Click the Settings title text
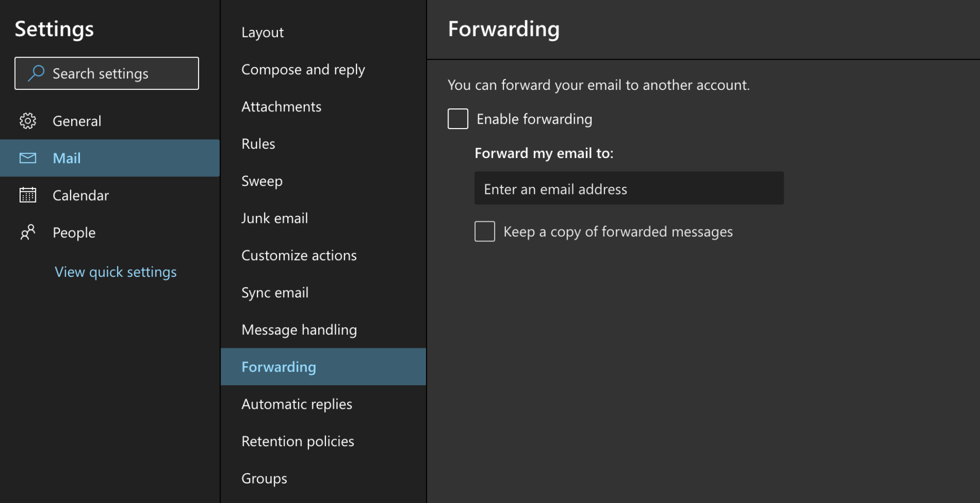This screenshot has width=980, height=503. [x=54, y=29]
